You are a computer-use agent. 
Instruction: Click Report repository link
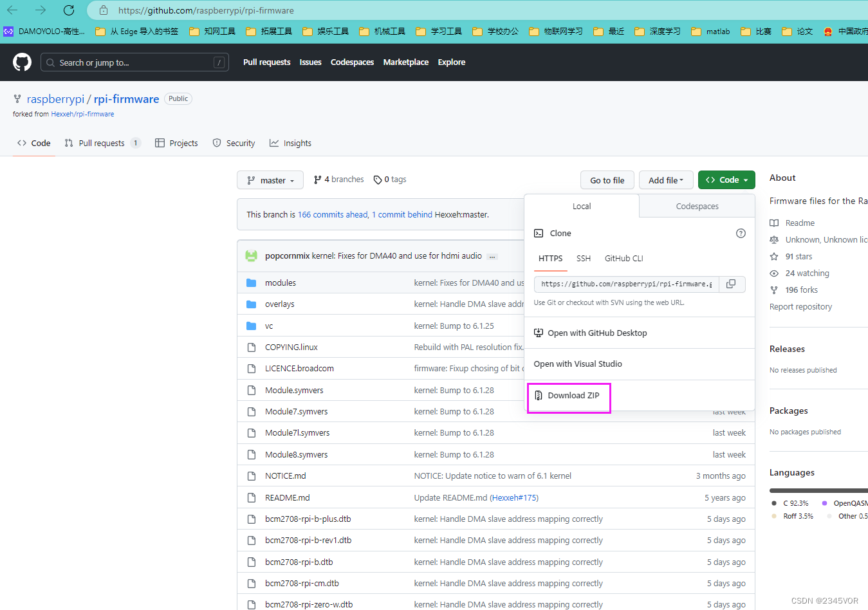[800, 306]
